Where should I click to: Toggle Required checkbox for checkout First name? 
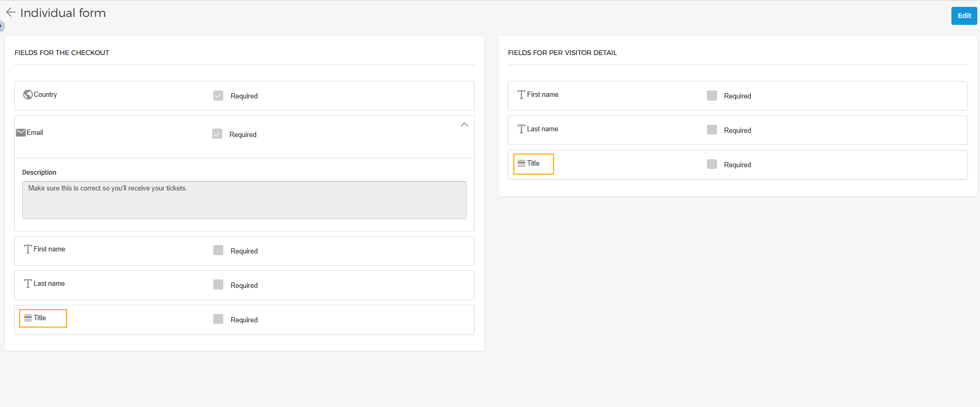pyautogui.click(x=218, y=250)
